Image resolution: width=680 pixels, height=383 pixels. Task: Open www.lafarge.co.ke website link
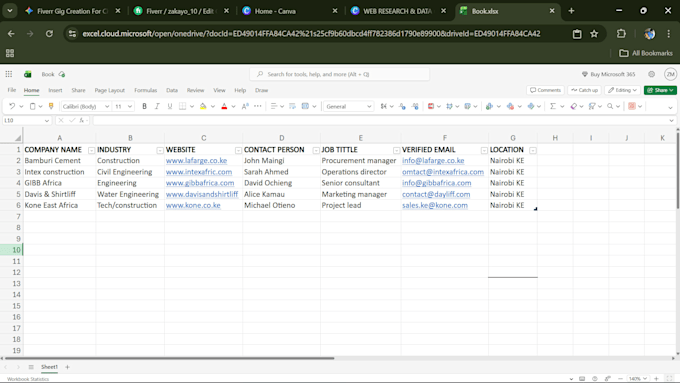pyautogui.click(x=196, y=160)
